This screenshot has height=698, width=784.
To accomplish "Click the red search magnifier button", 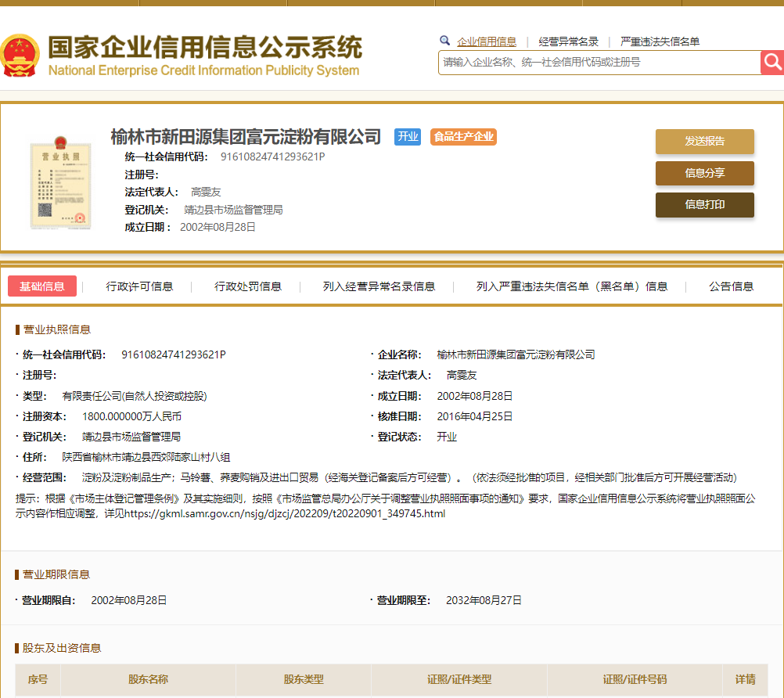I will pyautogui.click(x=772, y=63).
